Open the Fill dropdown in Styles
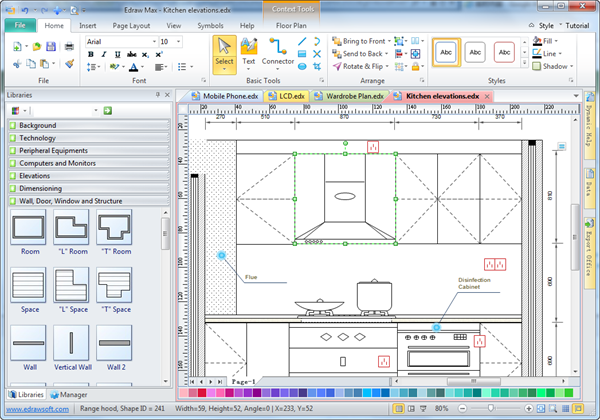The width and height of the screenshot is (600, 420). click(551, 41)
